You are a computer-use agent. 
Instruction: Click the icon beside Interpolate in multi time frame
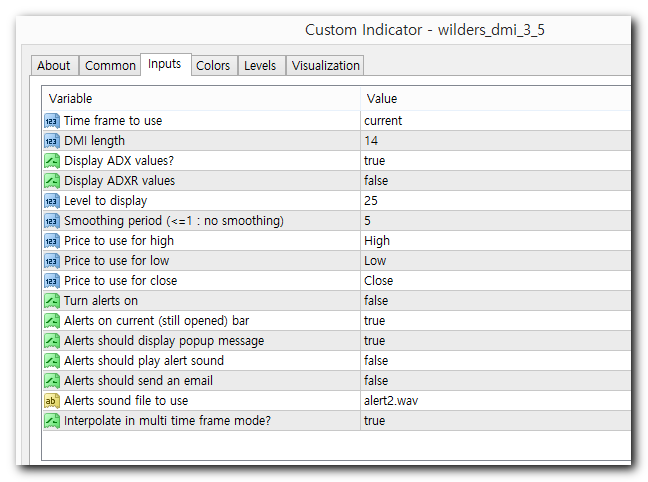click(x=52, y=421)
